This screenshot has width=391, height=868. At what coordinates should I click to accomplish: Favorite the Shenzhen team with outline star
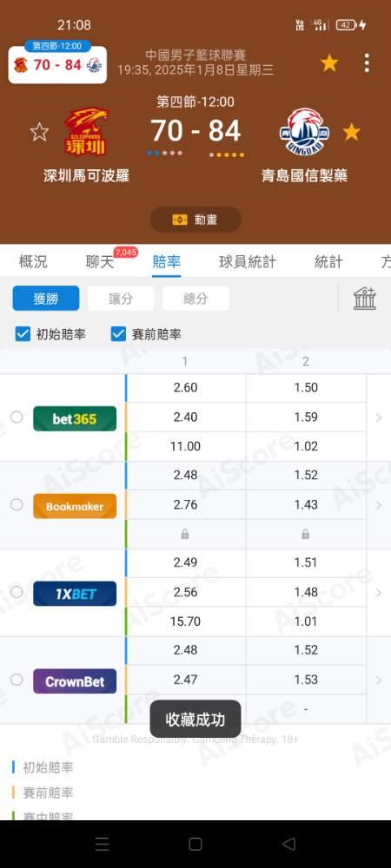[x=39, y=132]
